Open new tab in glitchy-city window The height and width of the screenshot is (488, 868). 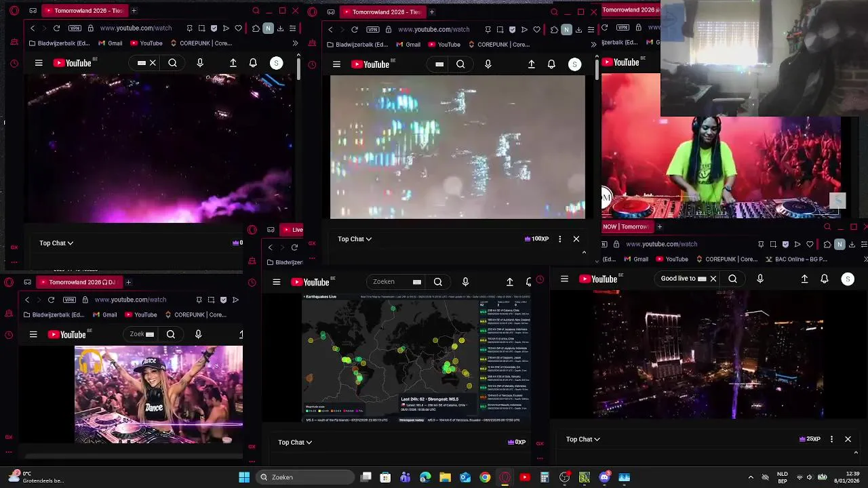click(x=432, y=12)
